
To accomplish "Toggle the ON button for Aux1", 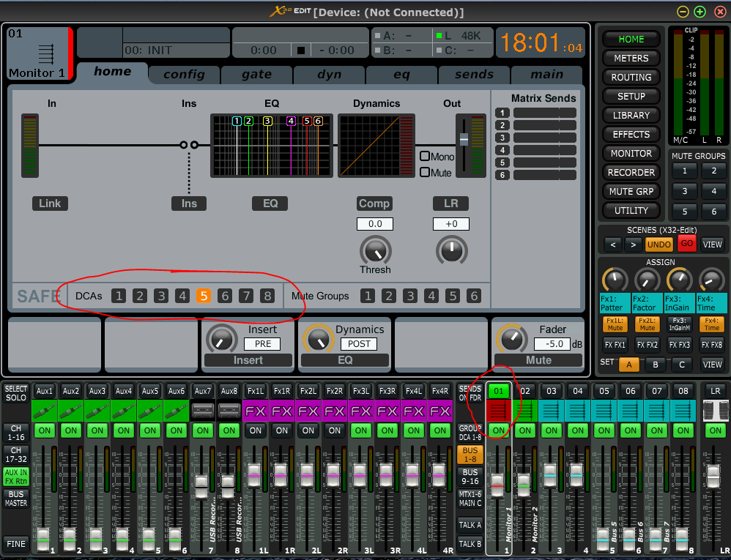I will click(44, 430).
